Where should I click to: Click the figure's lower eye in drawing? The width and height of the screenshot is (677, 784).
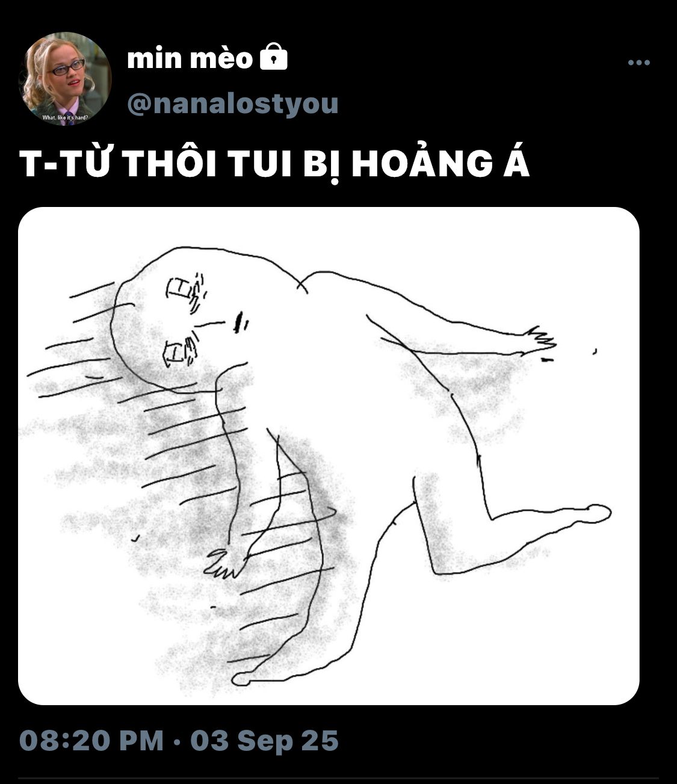coord(181,351)
